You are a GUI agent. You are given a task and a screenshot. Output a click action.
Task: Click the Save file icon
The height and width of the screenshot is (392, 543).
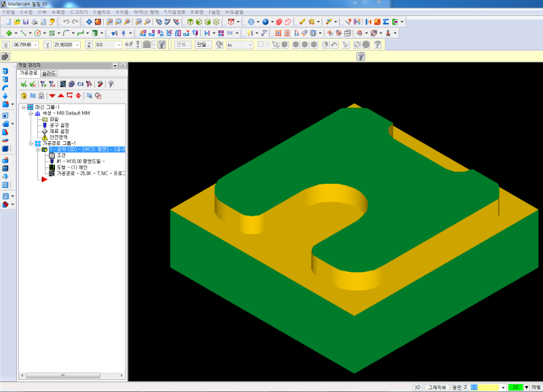[x=26, y=22]
